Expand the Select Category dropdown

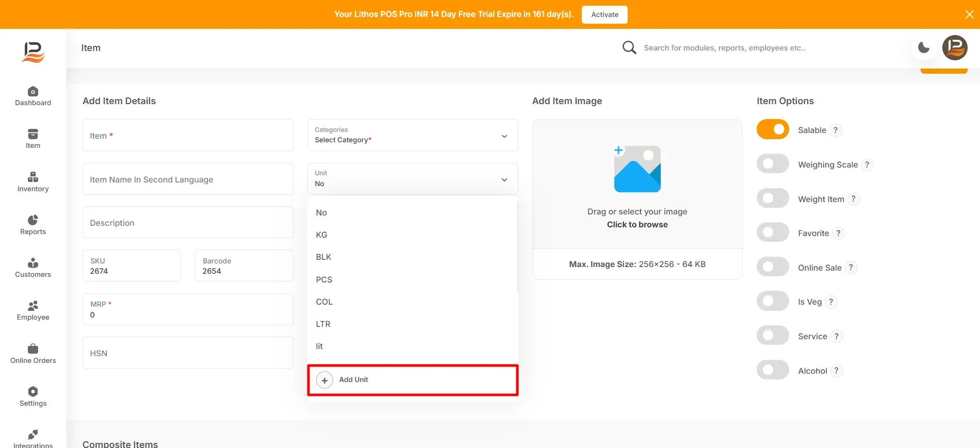(x=413, y=135)
